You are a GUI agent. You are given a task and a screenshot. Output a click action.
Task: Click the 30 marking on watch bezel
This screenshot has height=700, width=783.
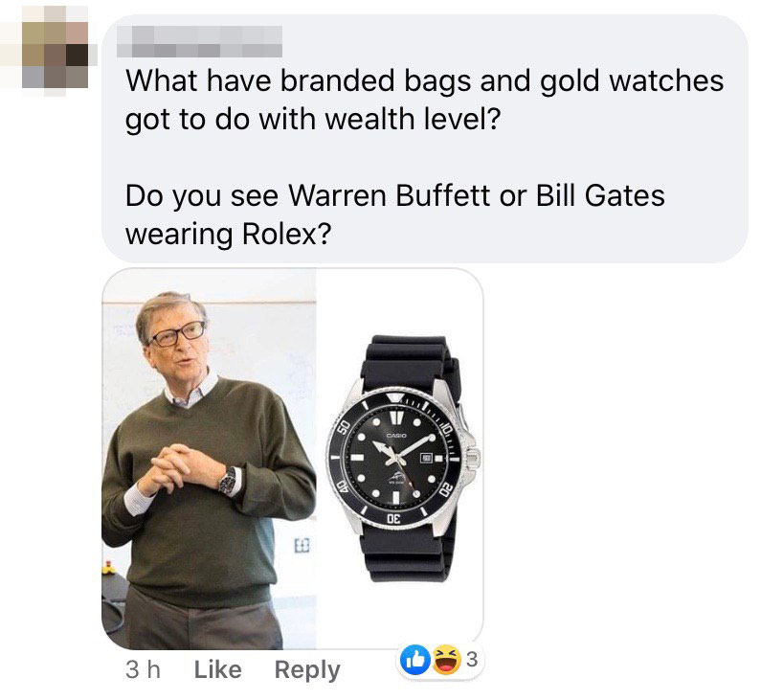click(393, 518)
